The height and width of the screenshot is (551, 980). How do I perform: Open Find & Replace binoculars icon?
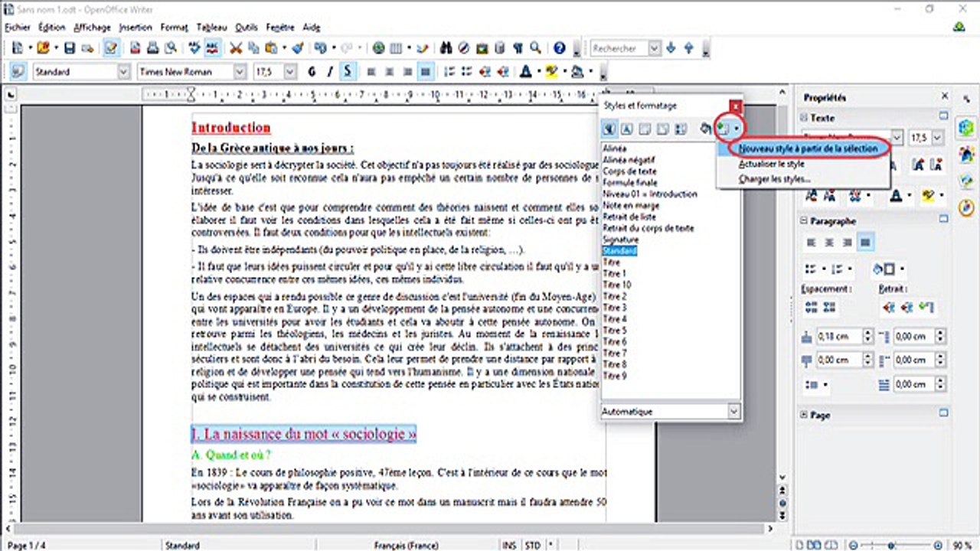click(447, 48)
